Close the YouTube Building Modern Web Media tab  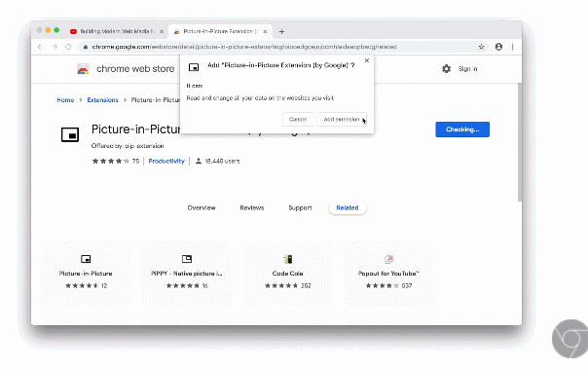point(162,31)
